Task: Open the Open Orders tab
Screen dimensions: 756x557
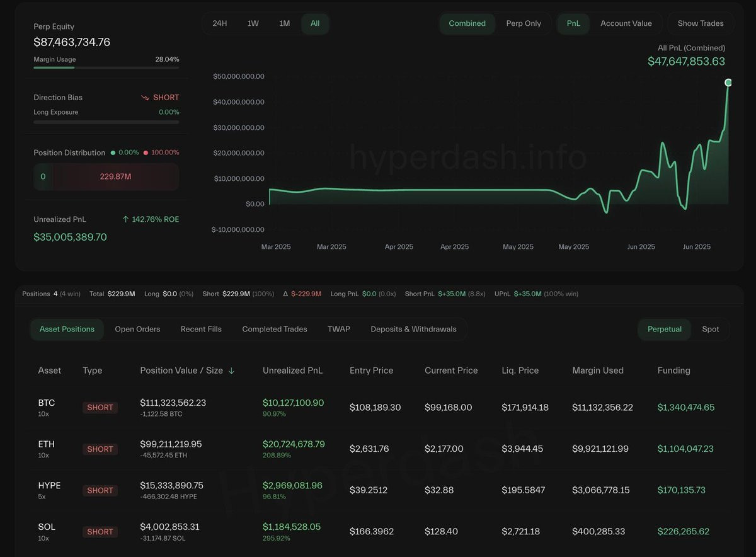Action: pyautogui.click(x=137, y=329)
